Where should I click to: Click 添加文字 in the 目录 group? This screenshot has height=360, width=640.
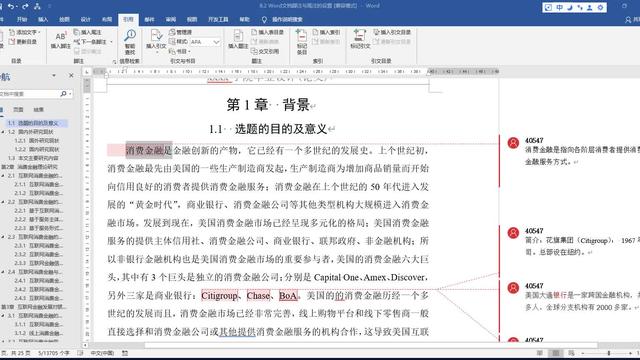click(x=25, y=32)
